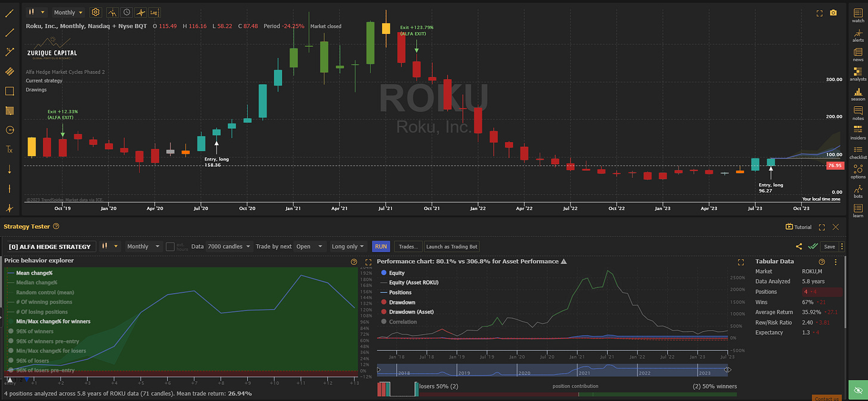Screen dimensions: 868x401
Task: Select the Tx text annotation tool
Action: pyautogui.click(x=10, y=150)
